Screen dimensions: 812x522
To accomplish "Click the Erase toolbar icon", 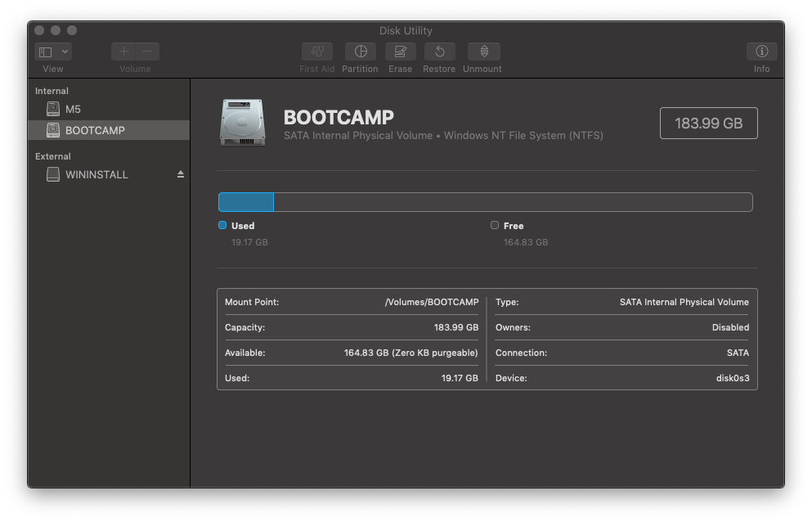I will click(400, 52).
